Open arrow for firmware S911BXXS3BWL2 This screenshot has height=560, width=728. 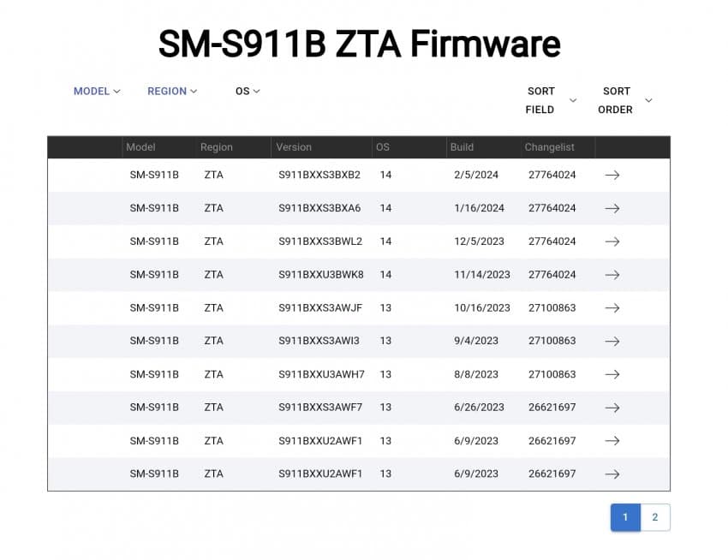coord(612,241)
